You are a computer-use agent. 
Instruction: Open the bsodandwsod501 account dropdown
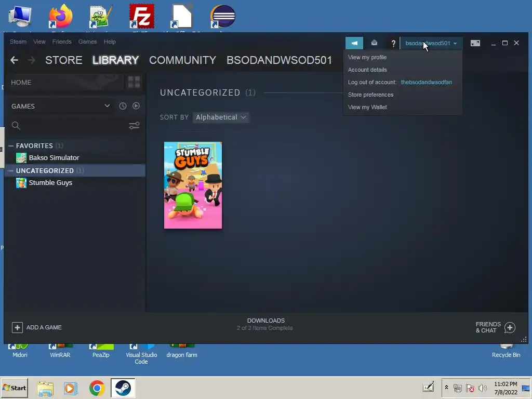[x=431, y=43]
